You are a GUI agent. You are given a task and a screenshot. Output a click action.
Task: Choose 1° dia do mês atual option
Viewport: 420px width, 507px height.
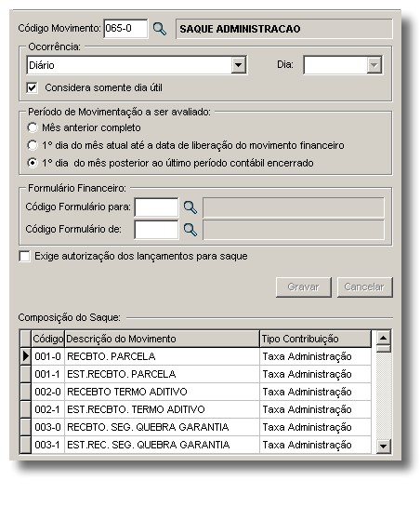click(32, 145)
